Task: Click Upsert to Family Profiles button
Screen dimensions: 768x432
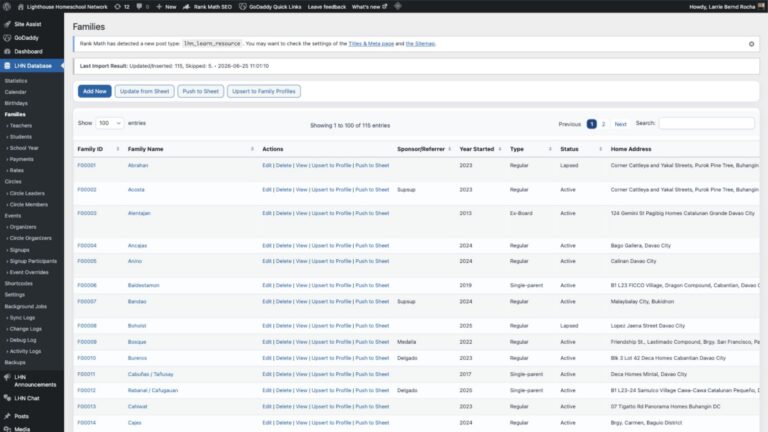Action: click(x=264, y=91)
